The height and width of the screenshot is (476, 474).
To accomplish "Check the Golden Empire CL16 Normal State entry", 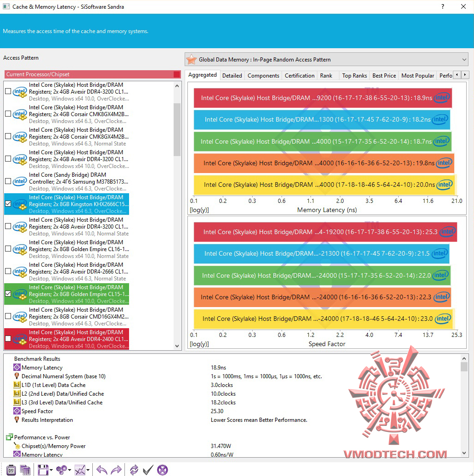I will (8, 249).
